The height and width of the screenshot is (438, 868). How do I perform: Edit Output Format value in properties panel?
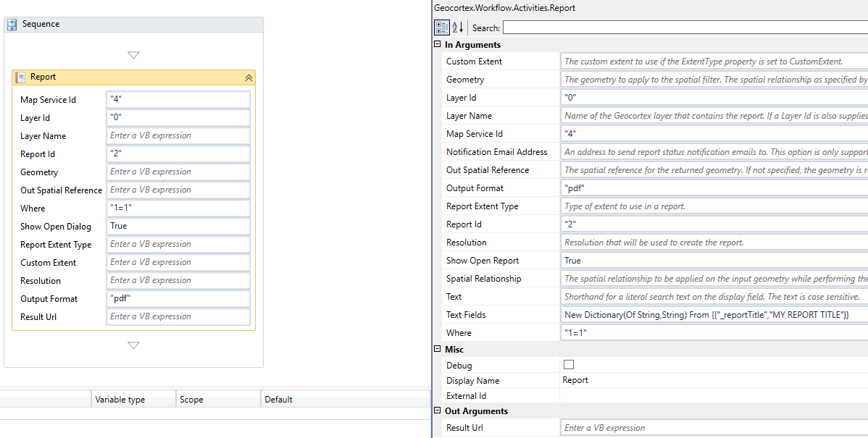[x=714, y=188]
